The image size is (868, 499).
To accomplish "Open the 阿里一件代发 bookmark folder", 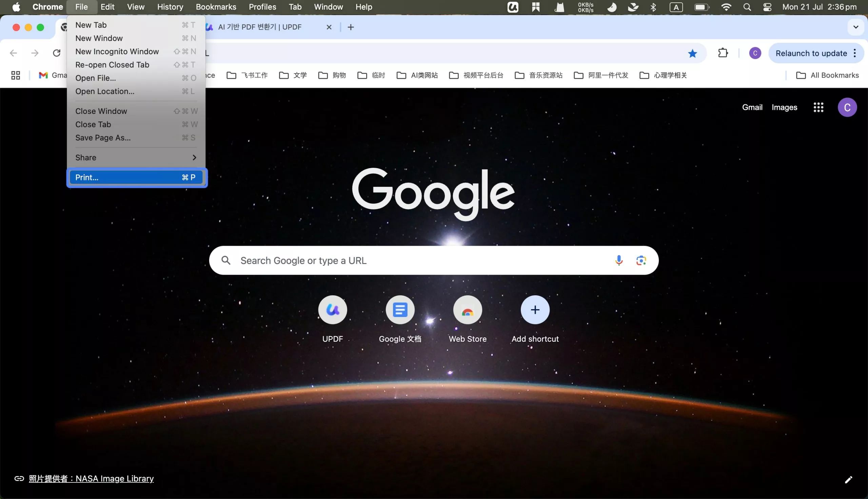I will tap(601, 75).
